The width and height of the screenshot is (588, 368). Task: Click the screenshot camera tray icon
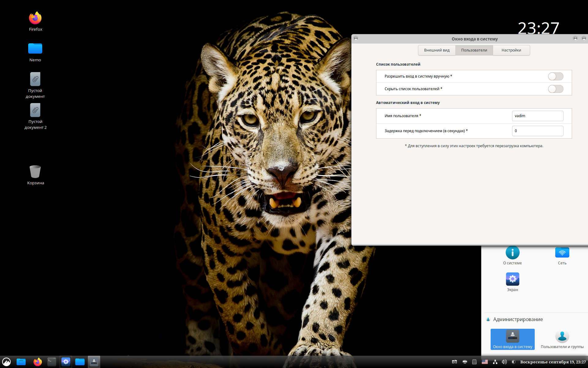point(454,362)
